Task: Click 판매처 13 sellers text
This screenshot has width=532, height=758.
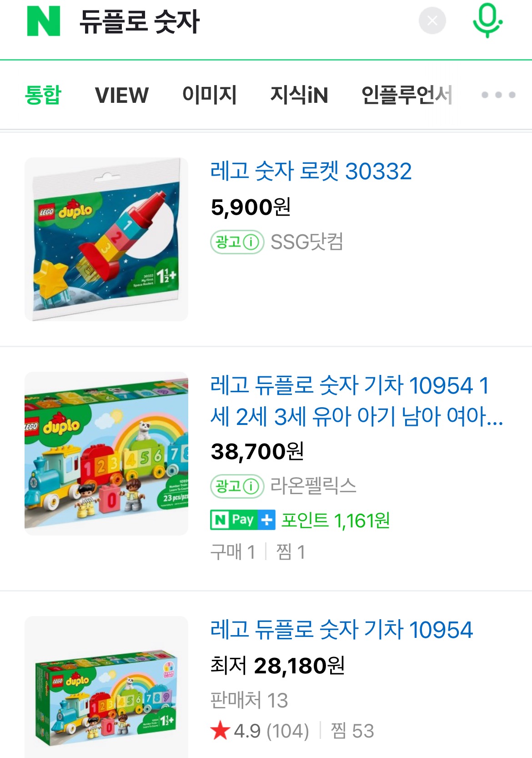Action: (249, 700)
